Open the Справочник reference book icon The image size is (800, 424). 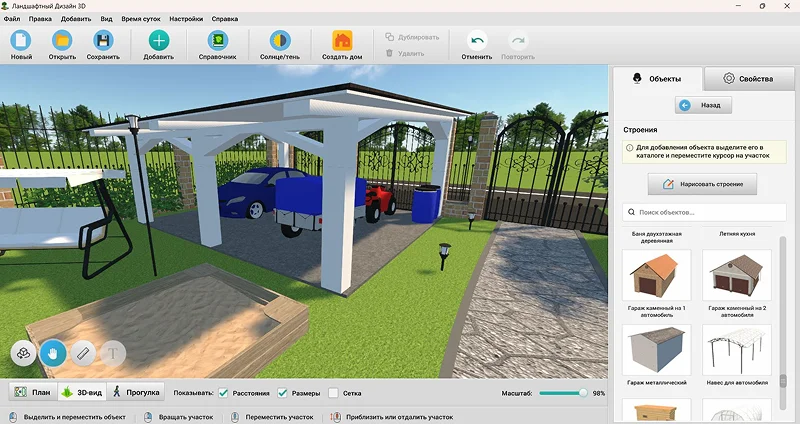point(218,40)
